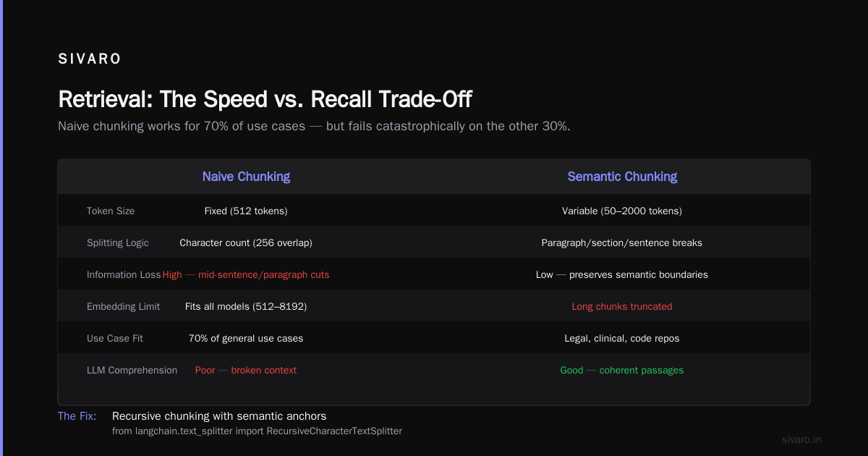Click the Variable (50–2000 tokens) cell
This screenshot has width=868, height=456.
click(622, 211)
